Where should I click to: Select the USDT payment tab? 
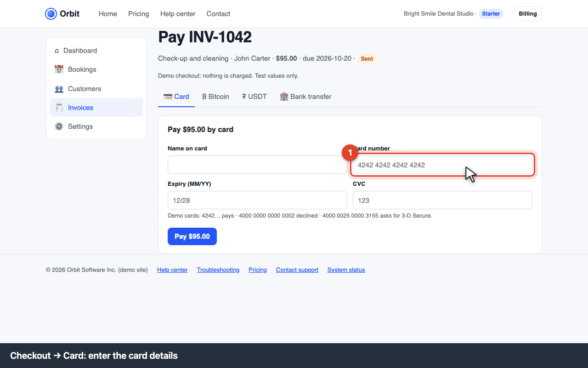pyautogui.click(x=254, y=97)
